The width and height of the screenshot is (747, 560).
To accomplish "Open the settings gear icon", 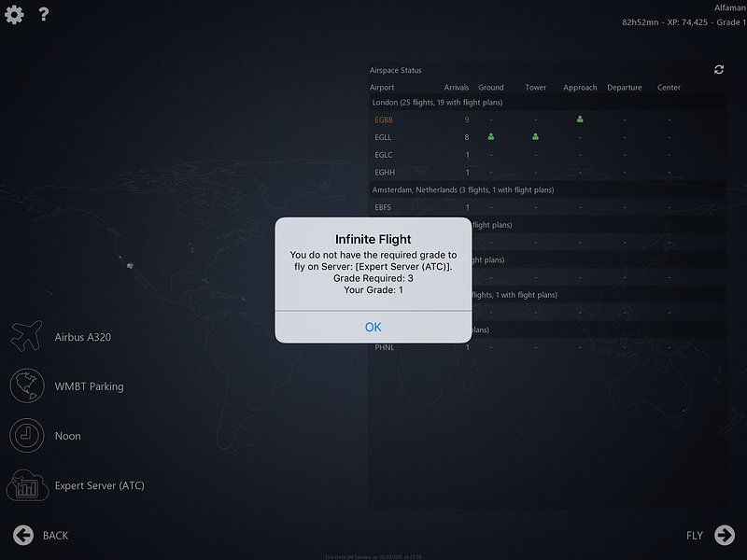I will point(14,15).
